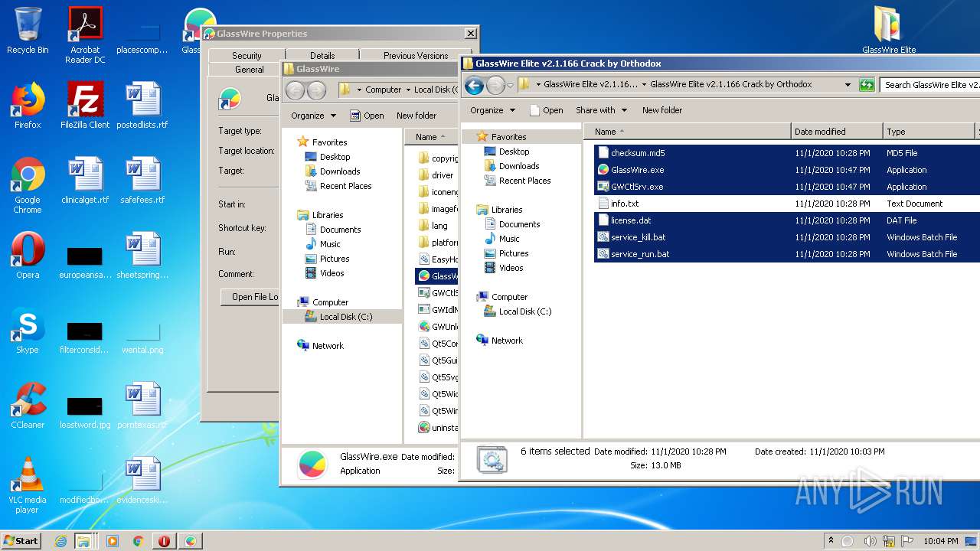Open Internet Explorer from taskbar

coord(61,541)
